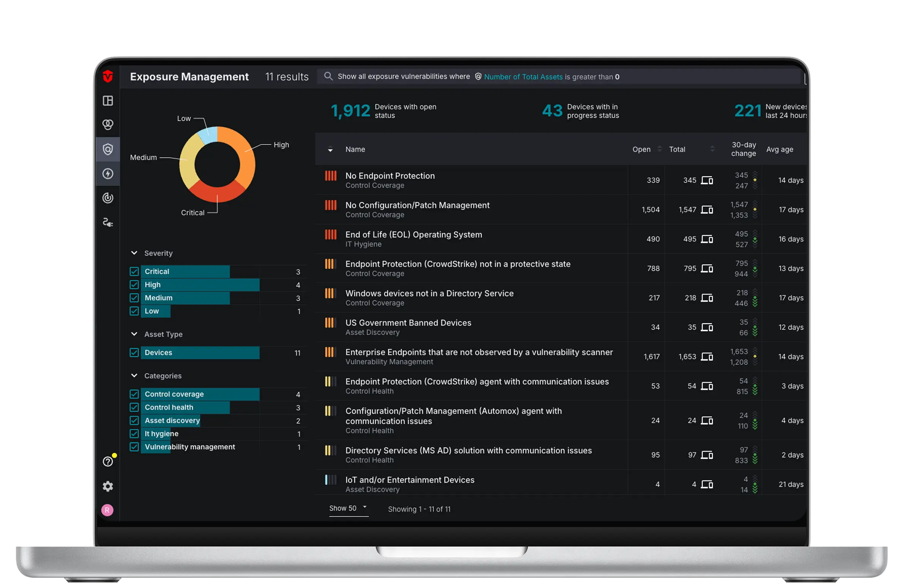The height and width of the screenshot is (588, 910).
Task: Click trend indicator for Enterprise Endpoints not observed row
Action: [755, 357]
